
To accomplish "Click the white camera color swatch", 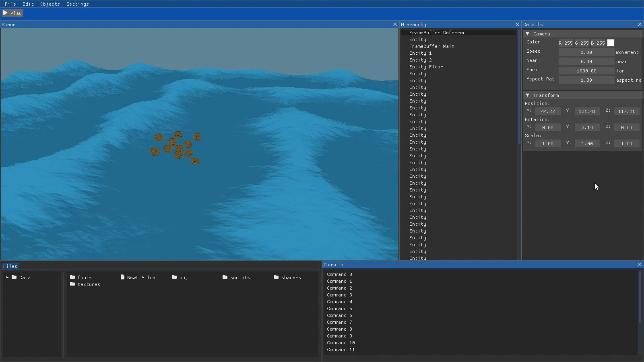I will [x=611, y=43].
